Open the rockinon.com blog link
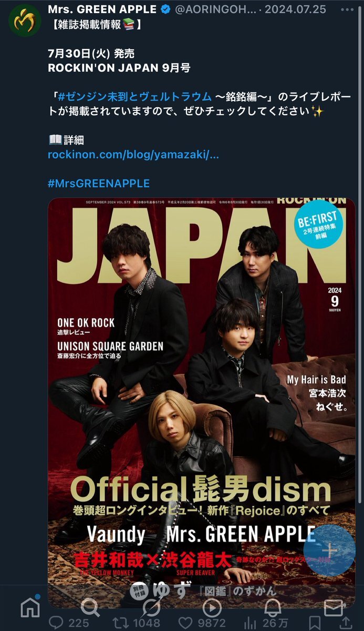This screenshot has height=631, width=364. 133,155
